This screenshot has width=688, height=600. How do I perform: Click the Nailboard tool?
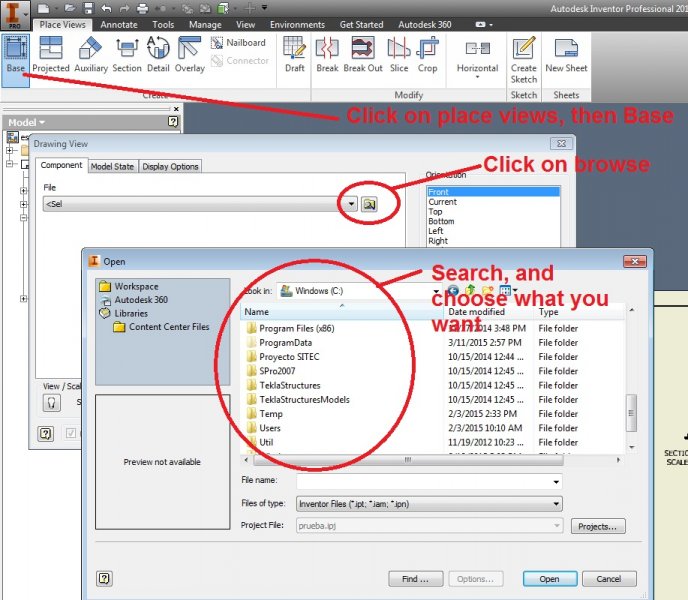coord(239,43)
